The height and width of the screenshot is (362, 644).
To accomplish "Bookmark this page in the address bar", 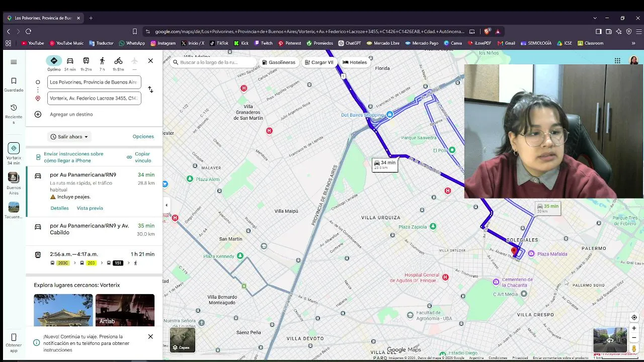I will click(134, 31).
